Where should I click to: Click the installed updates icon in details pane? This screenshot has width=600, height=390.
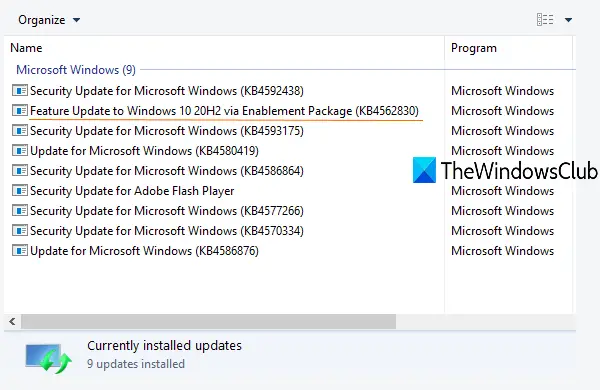(x=49, y=358)
